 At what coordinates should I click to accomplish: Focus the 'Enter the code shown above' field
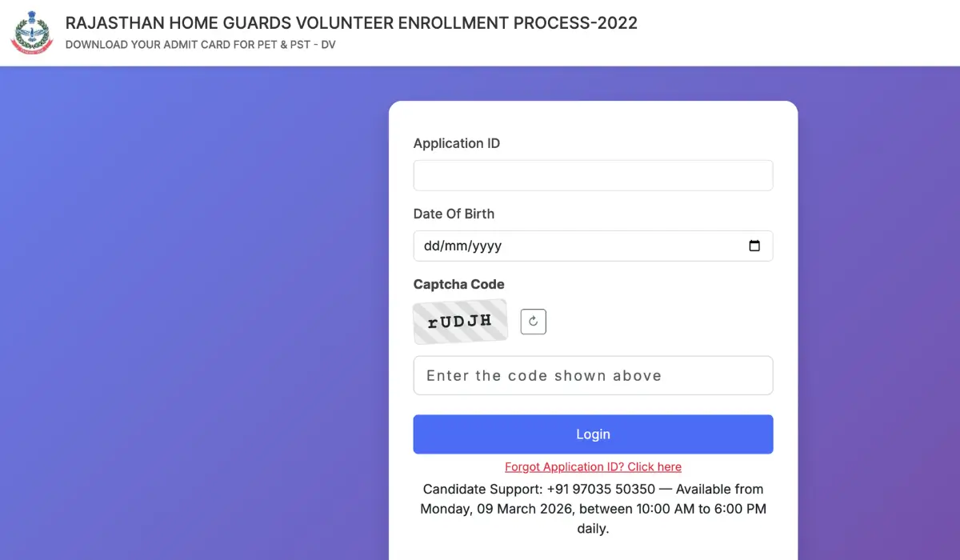click(593, 375)
